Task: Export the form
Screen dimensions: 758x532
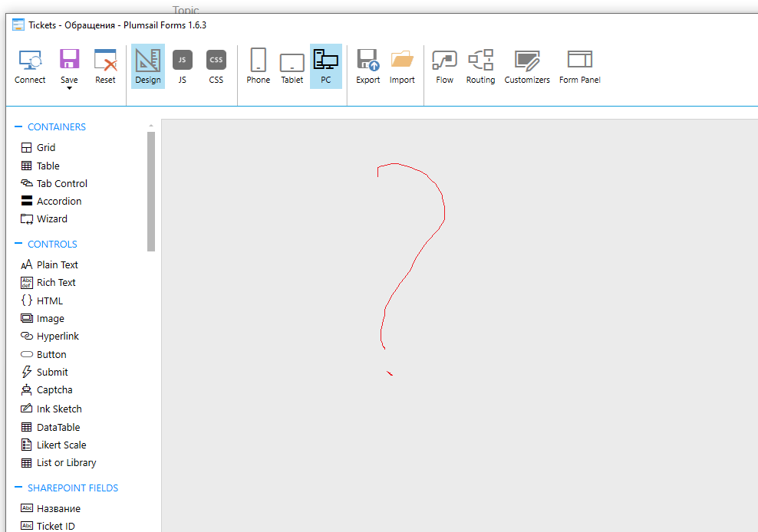Action: tap(368, 67)
